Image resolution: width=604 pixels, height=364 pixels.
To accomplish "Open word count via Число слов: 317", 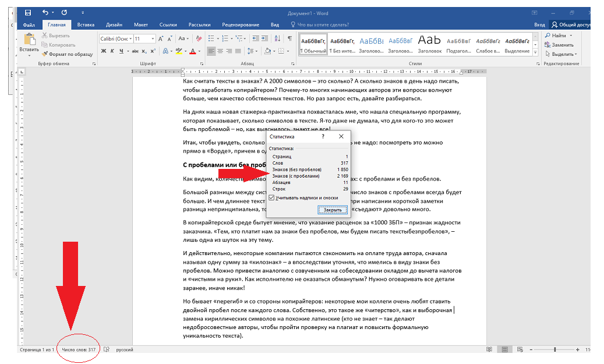I will tap(79, 349).
